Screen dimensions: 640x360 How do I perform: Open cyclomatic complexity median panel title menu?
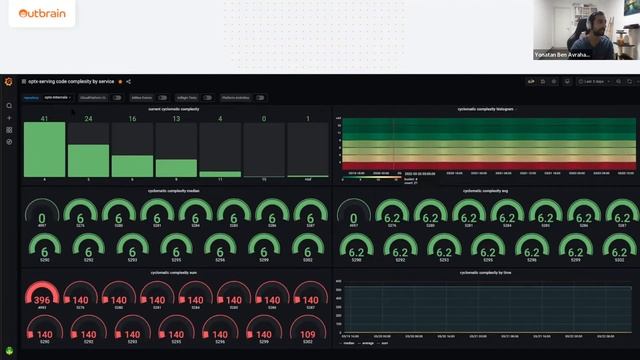174,191
